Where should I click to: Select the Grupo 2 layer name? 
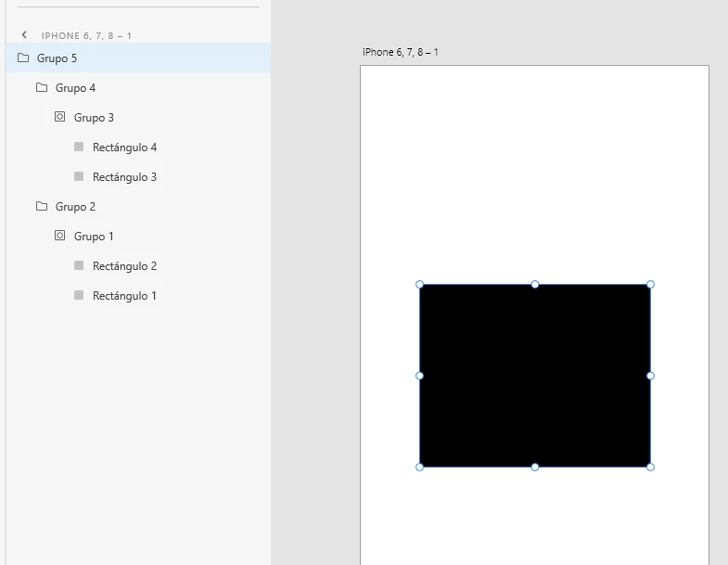[75, 207]
